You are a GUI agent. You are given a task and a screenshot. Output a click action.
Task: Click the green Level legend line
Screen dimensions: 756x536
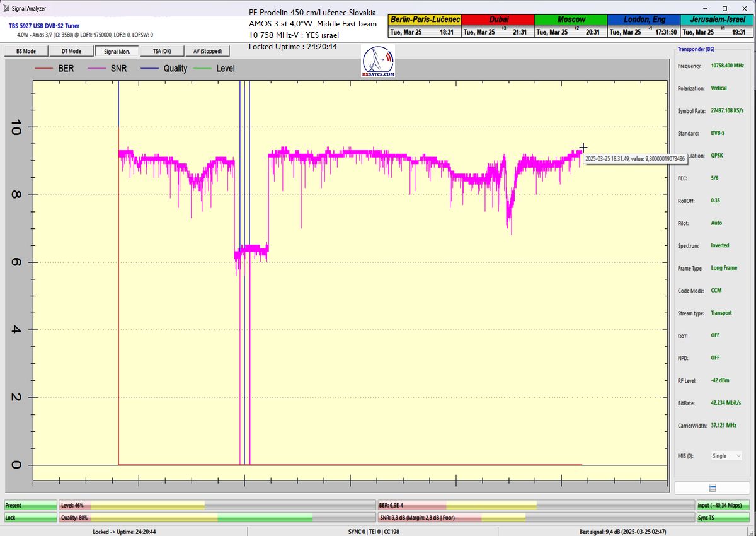click(202, 68)
